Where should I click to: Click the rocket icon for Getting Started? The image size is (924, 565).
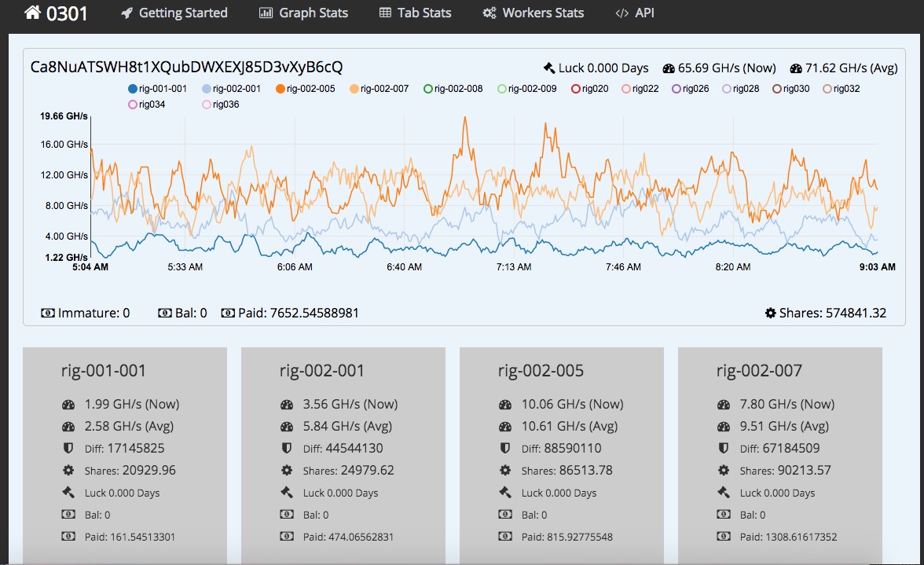coord(126,13)
